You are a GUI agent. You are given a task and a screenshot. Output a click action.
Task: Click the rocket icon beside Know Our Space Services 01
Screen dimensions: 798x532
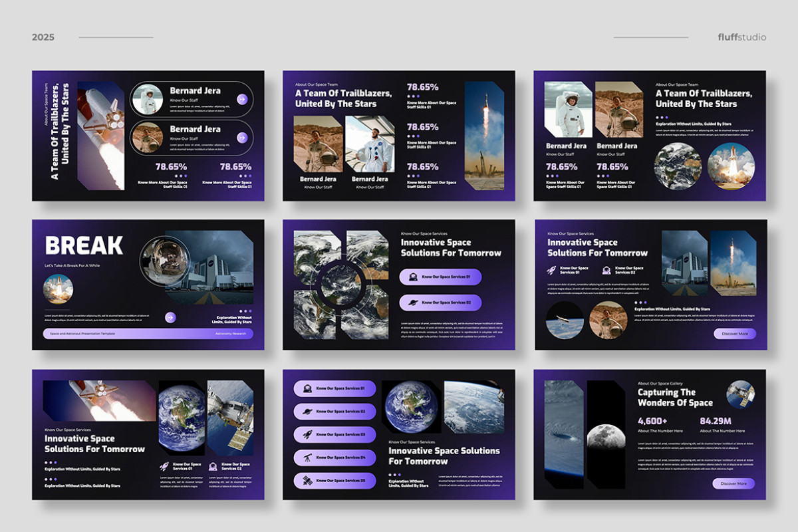pos(550,269)
